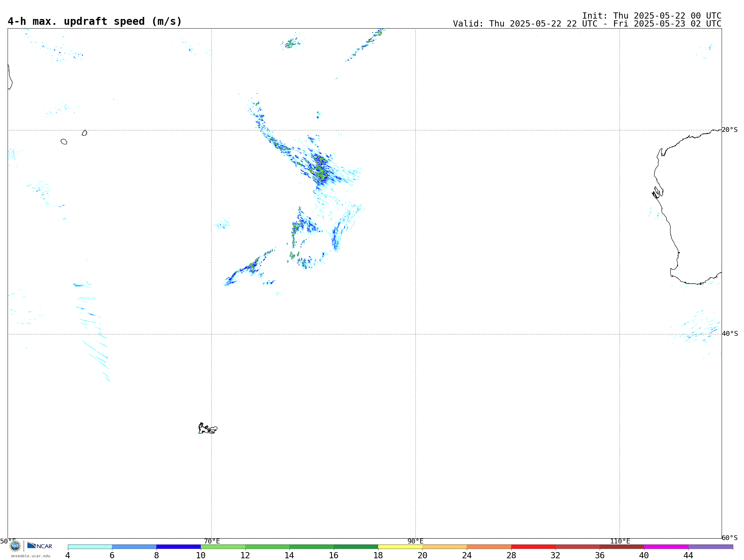Pick the light green 10–12 m/s swatch
This screenshot has width=744, height=560.
(x=223, y=547)
